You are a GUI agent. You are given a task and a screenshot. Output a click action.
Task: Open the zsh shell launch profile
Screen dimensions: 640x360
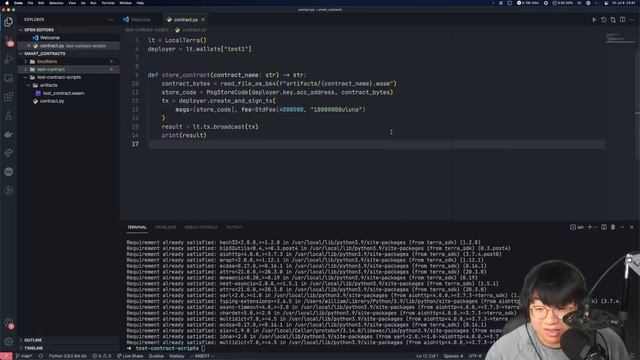coord(577,227)
